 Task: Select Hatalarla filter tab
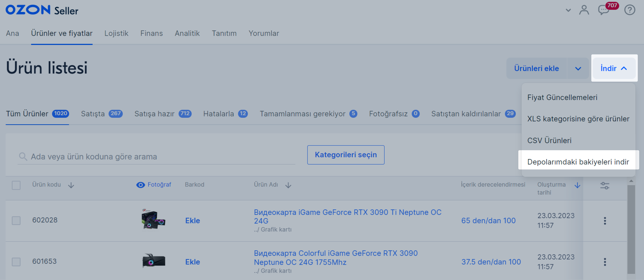click(x=226, y=114)
